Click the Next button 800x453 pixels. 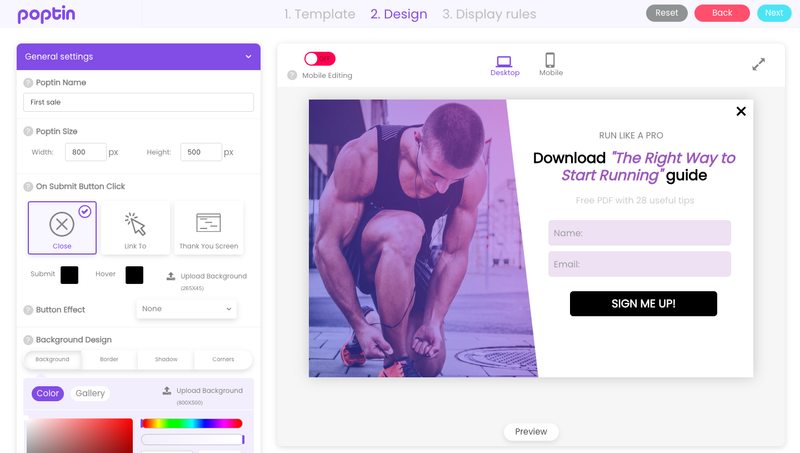pyautogui.click(x=774, y=13)
